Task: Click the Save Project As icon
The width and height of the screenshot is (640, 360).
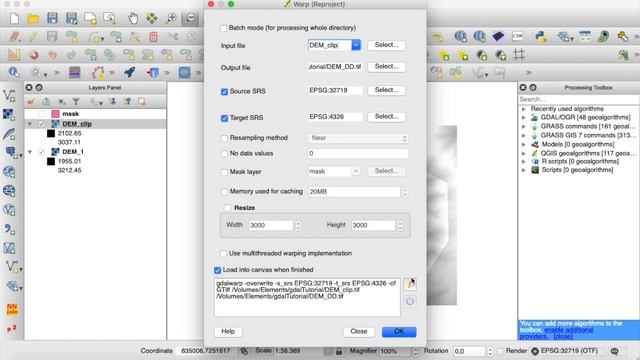Action: pos(71,18)
